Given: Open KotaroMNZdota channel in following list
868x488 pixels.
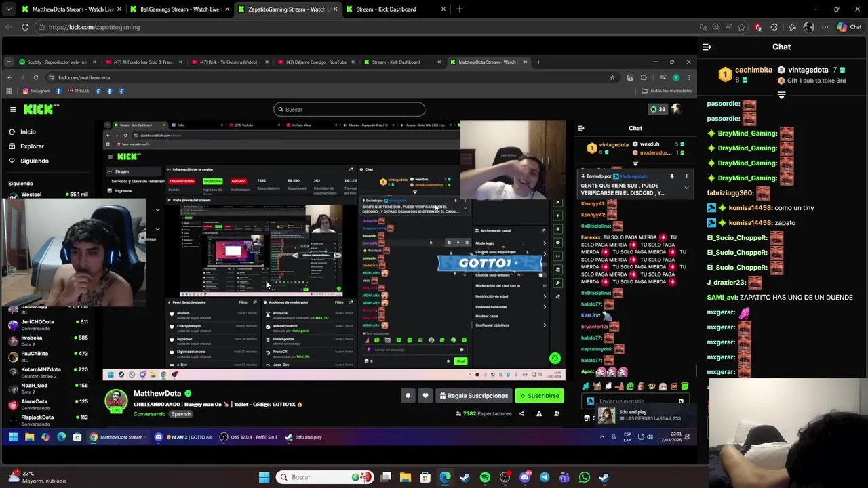Looking at the screenshot, I should [47, 372].
